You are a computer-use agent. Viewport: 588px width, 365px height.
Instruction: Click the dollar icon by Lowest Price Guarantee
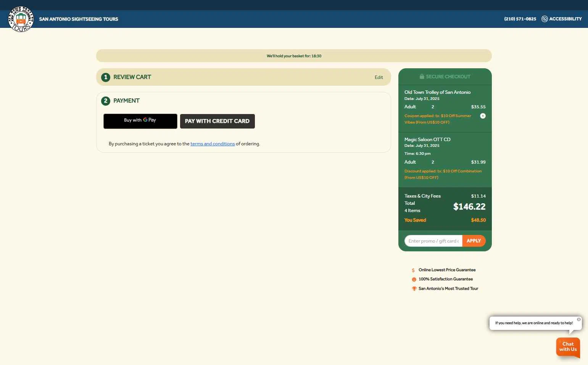[x=413, y=270]
